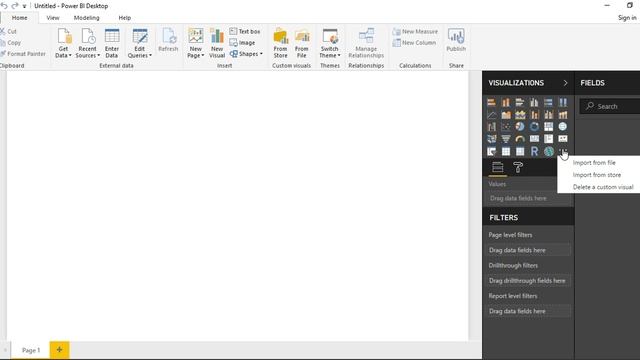640x360 pixels.
Task: Click the Undo arrow in title bar
Action: [4, 6]
